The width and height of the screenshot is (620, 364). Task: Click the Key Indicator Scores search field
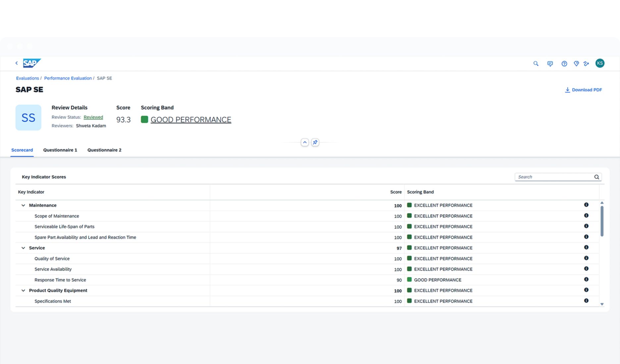click(555, 177)
